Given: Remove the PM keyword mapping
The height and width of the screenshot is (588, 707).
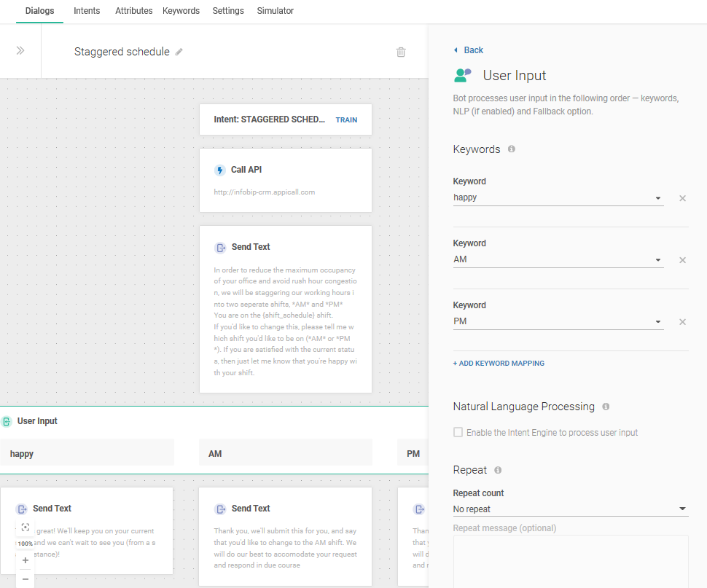Looking at the screenshot, I should pos(682,322).
